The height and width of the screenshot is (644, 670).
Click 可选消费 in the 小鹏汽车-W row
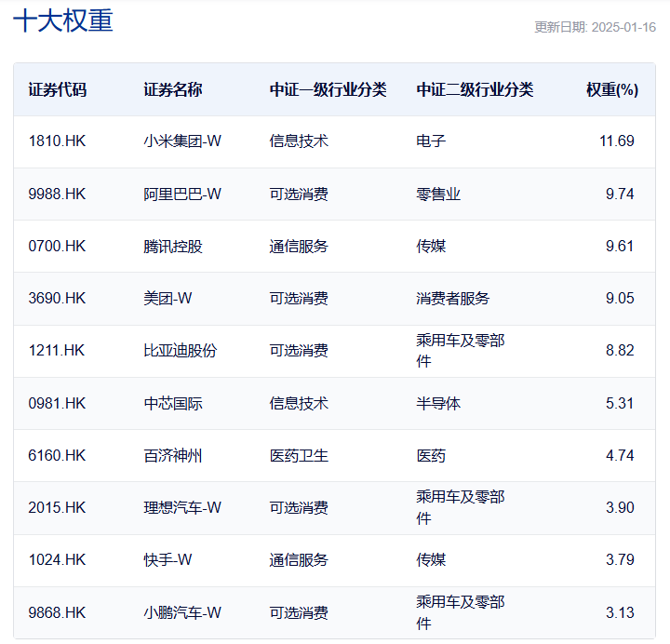tap(299, 612)
